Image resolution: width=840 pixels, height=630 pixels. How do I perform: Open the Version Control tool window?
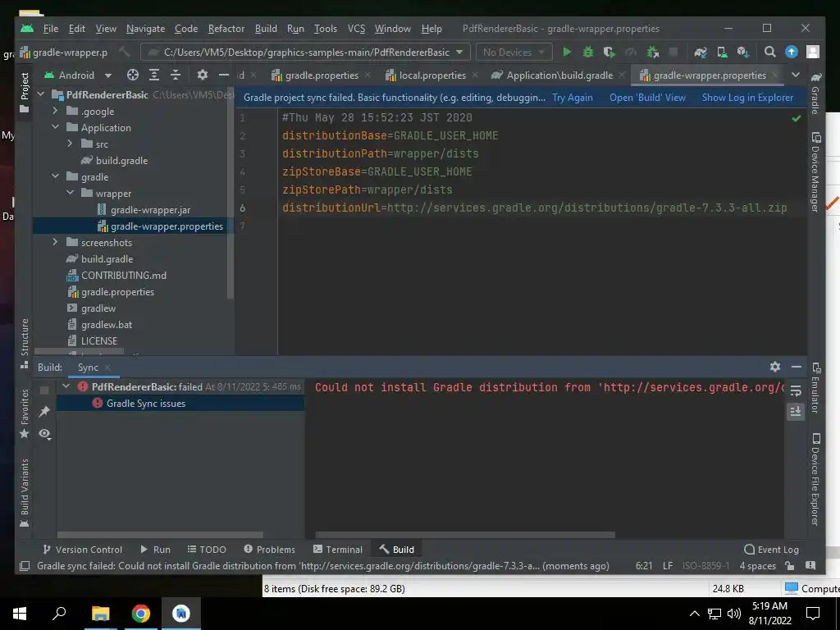tap(83, 549)
